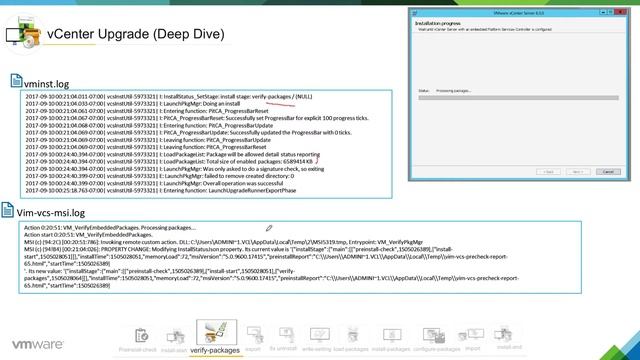Click the install-packages stage icon
Screen dimensions: 640x360
pyautogui.click(x=392, y=336)
